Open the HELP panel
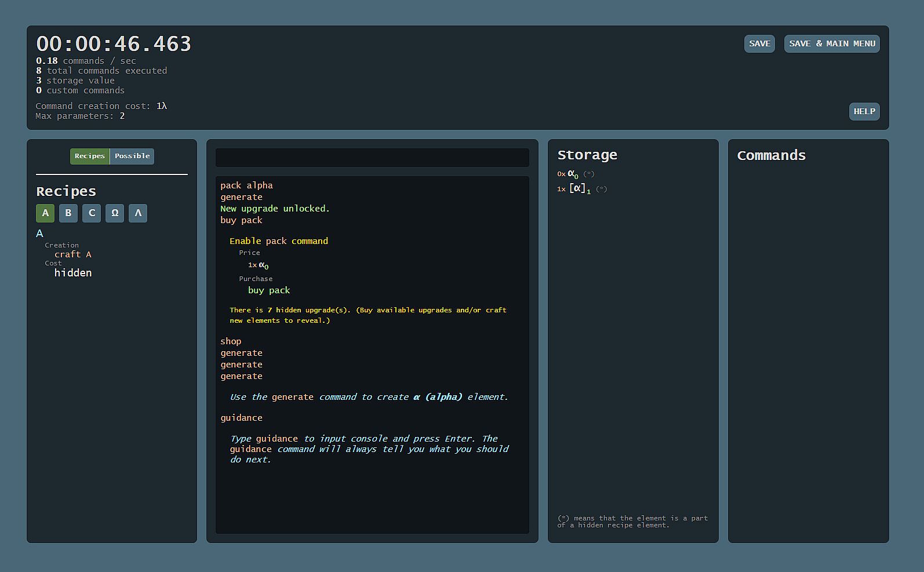The image size is (924, 572). pyautogui.click(x=864, y=111)
